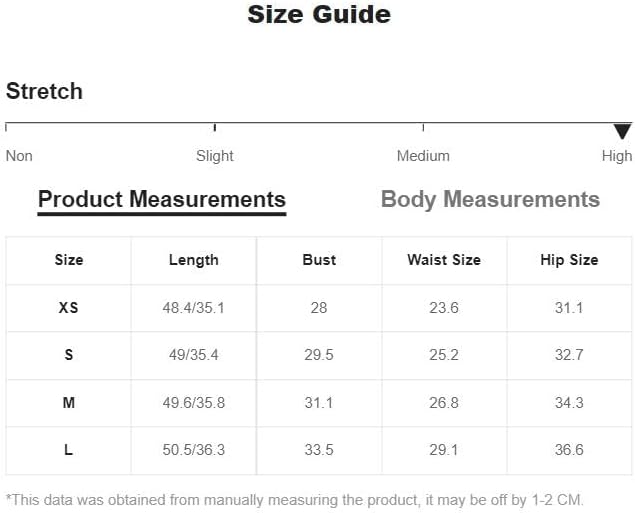This screenshot has width=635, height=513.
Task: Switch to the Body Measurements tab
Action: point(490,200)
